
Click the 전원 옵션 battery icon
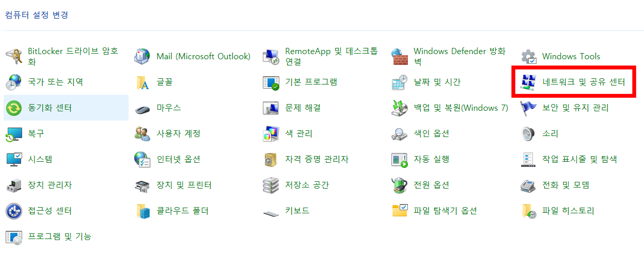pyautogui.click(x=400, y=185)
